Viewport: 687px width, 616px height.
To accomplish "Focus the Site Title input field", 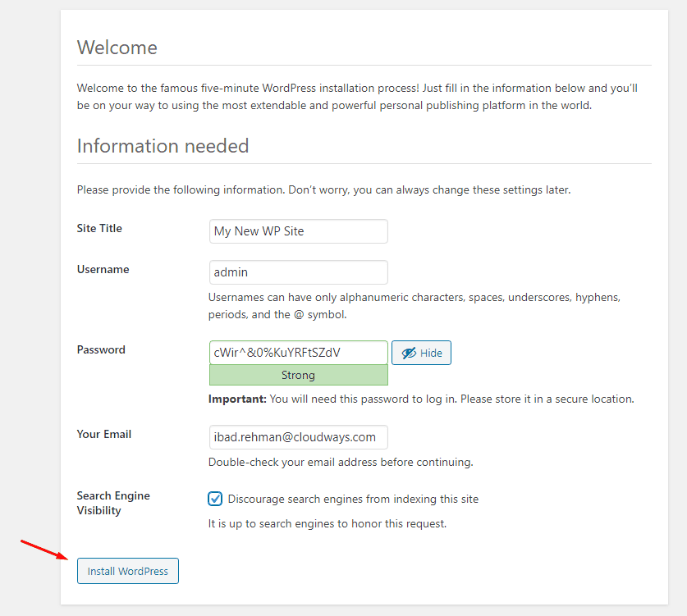I will pos(299,231).
